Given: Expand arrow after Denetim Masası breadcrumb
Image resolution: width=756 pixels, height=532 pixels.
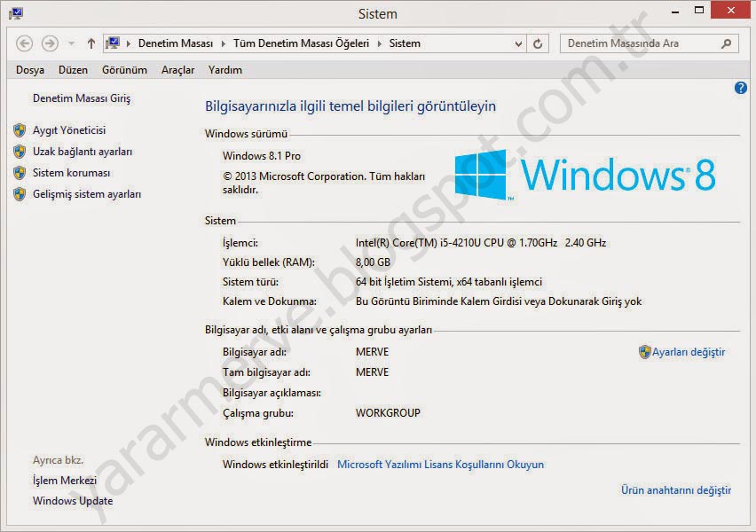Looking at the screenshot, I should tap(224, 43).
